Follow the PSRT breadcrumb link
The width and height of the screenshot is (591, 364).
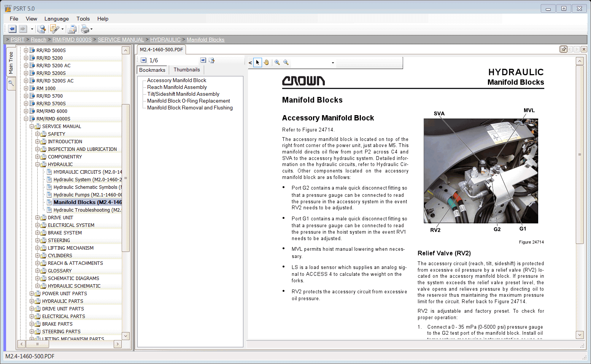17,40
